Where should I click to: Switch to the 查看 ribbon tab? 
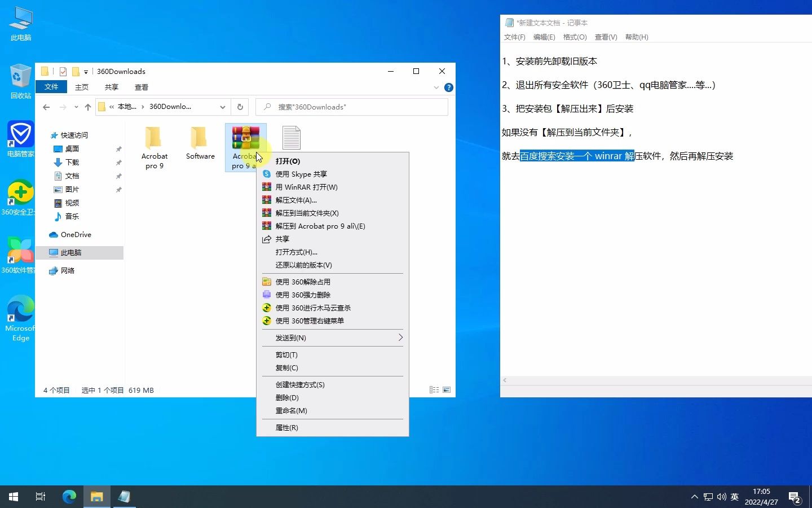141,87
